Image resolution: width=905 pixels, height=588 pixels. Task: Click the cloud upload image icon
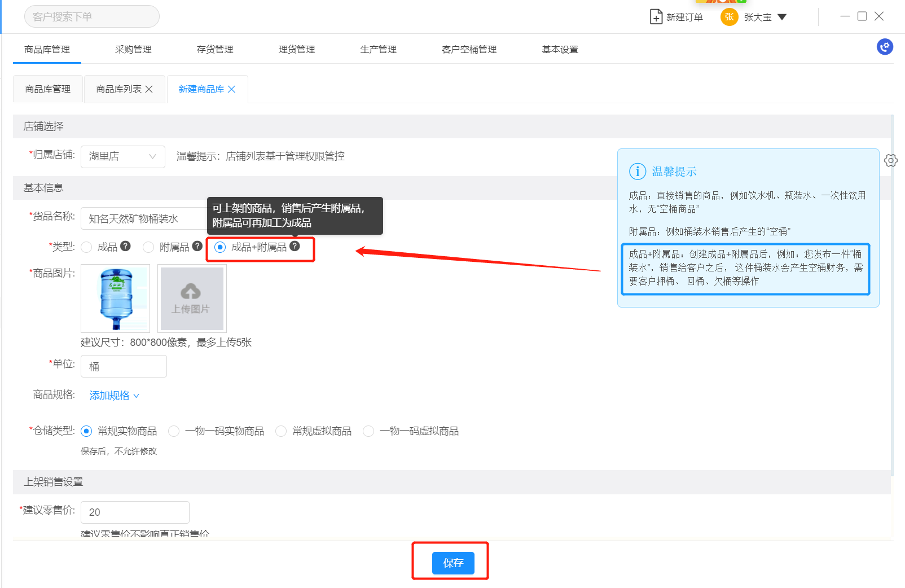(191, 292)
